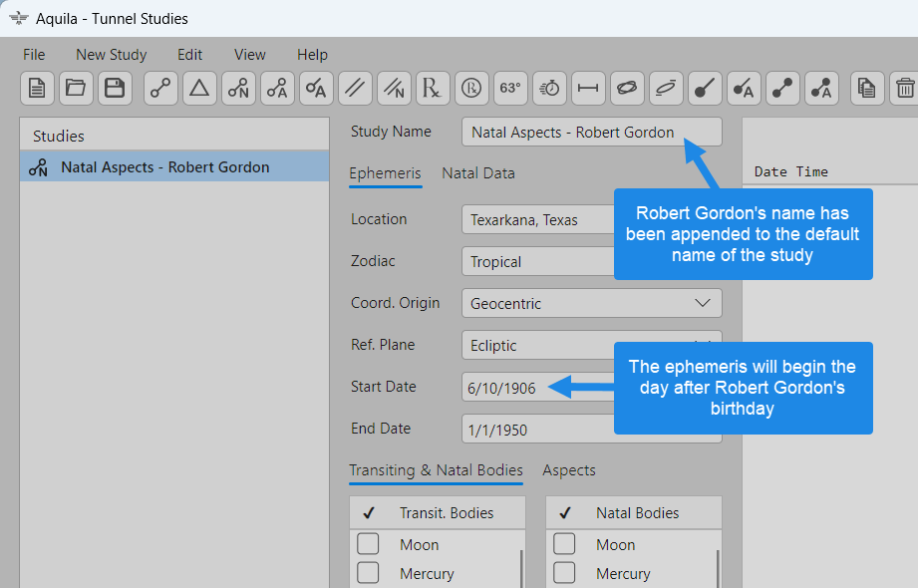
Task: Click the tilted ellipse with line icon
Action: pos(666,89)
